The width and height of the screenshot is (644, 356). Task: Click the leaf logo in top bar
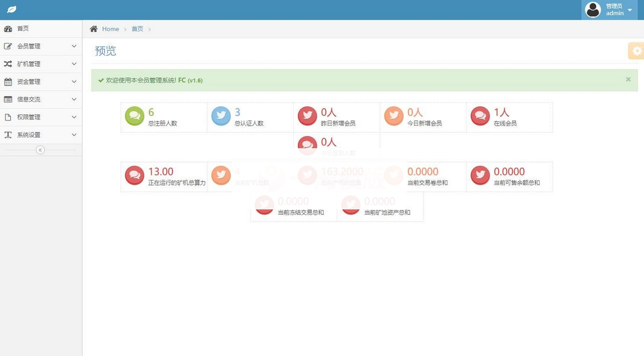11,10
